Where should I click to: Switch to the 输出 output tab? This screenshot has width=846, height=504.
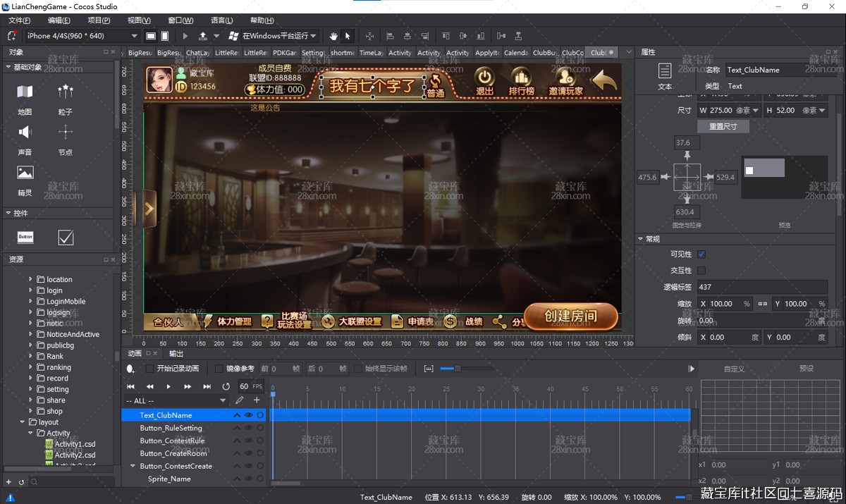coord(176,353)
